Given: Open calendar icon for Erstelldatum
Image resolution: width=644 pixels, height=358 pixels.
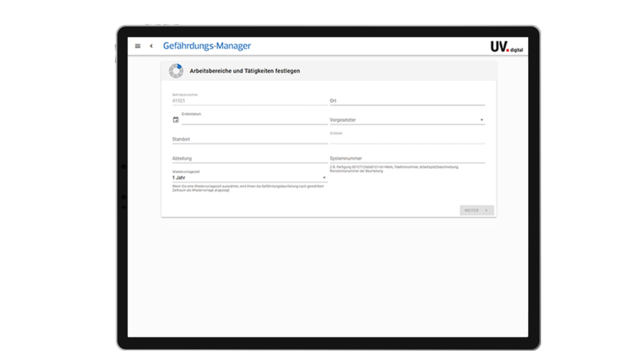Looking at the screenshot, I should point(176,120).
